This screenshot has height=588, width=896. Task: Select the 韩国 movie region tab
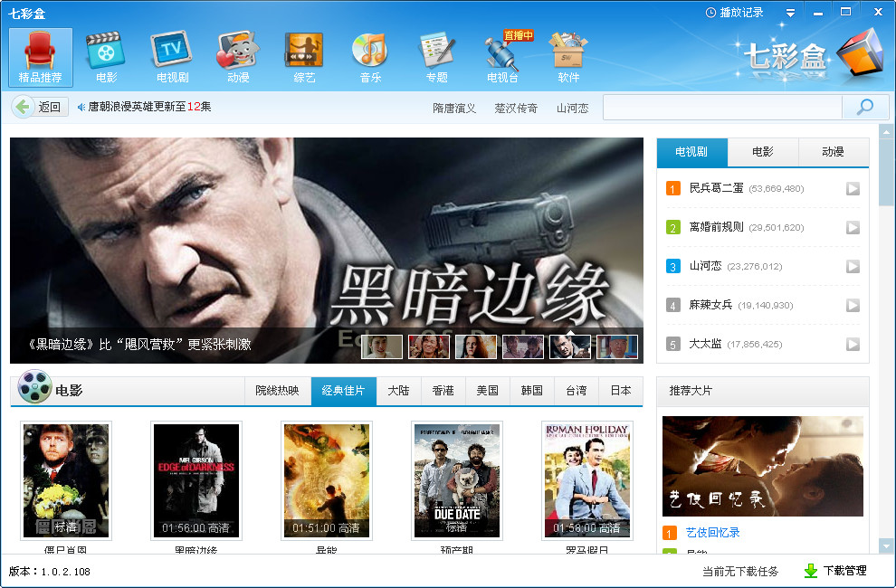(532, 391)
